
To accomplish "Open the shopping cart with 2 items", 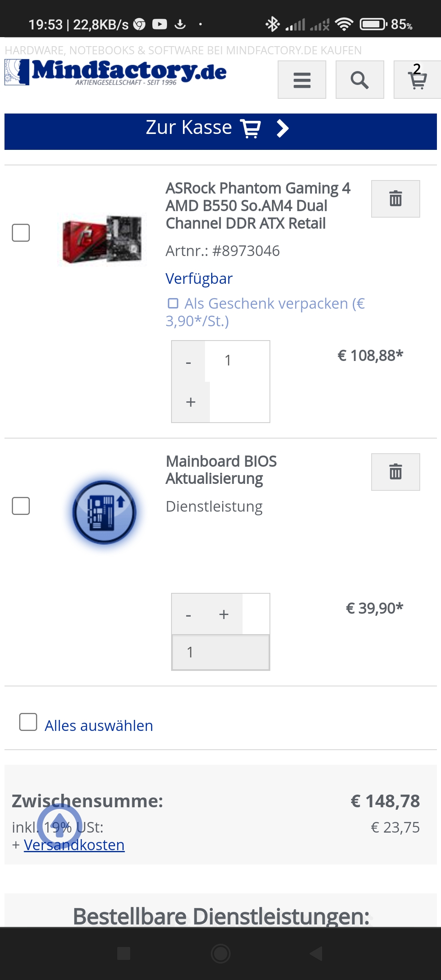I will [416, 80].
